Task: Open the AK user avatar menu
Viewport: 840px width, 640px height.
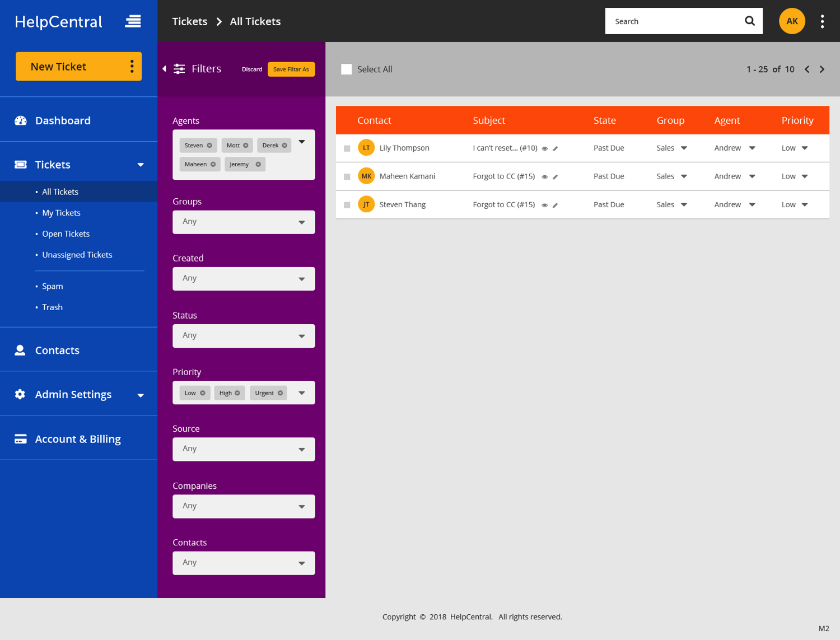Action: click(x=791, y=21)
